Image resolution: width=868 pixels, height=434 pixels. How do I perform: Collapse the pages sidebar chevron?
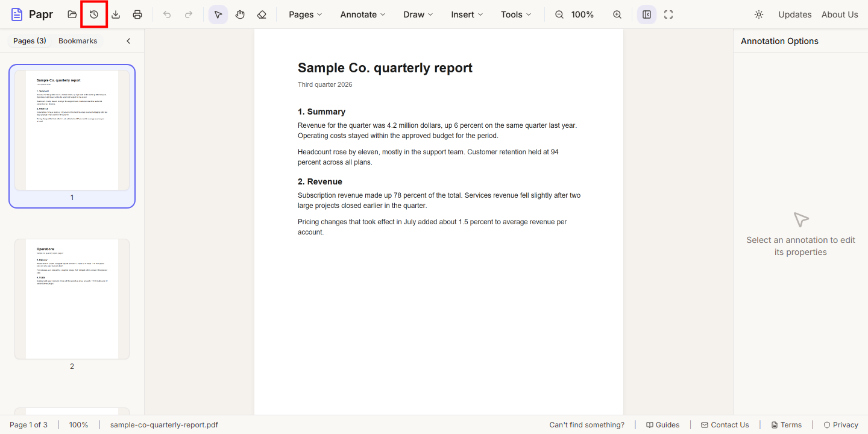coord(128,41)
